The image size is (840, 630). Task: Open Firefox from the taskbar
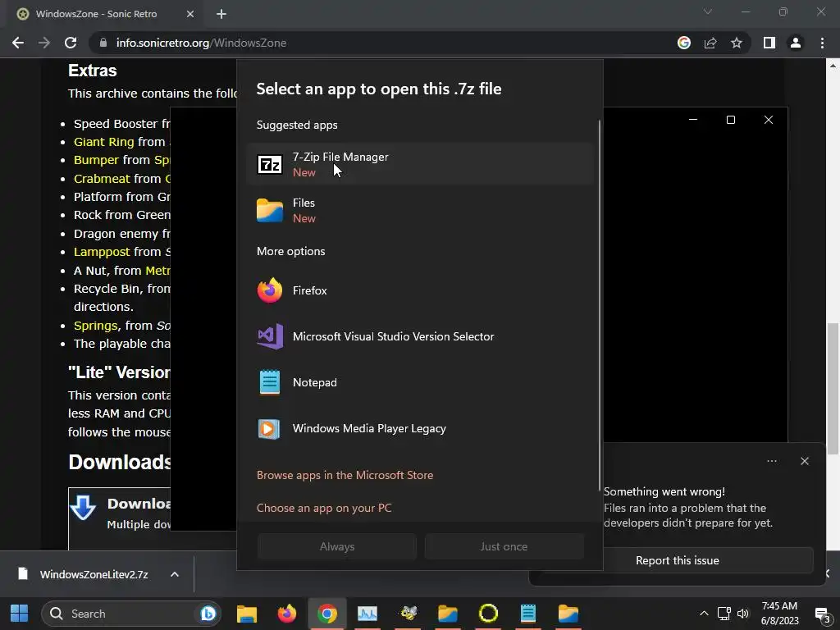(286, 614)
